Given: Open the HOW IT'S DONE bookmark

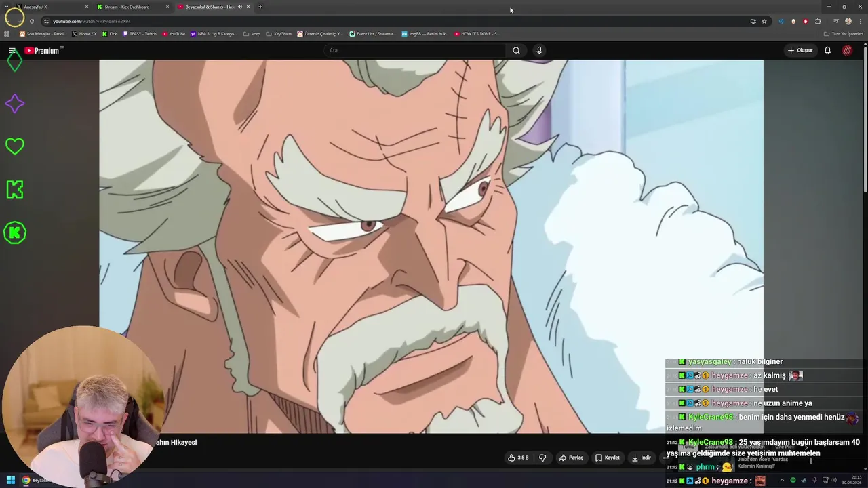Looking at the screenshot, I should click(477, 33).
